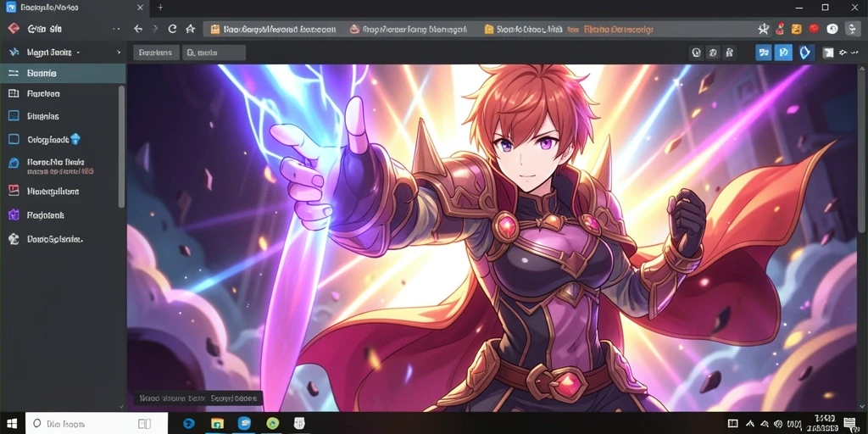The image size is (868, 434).
Task: Toggle the first blue highlighted toolbar button
Action: pyautogui.click(x=764, y=53)
